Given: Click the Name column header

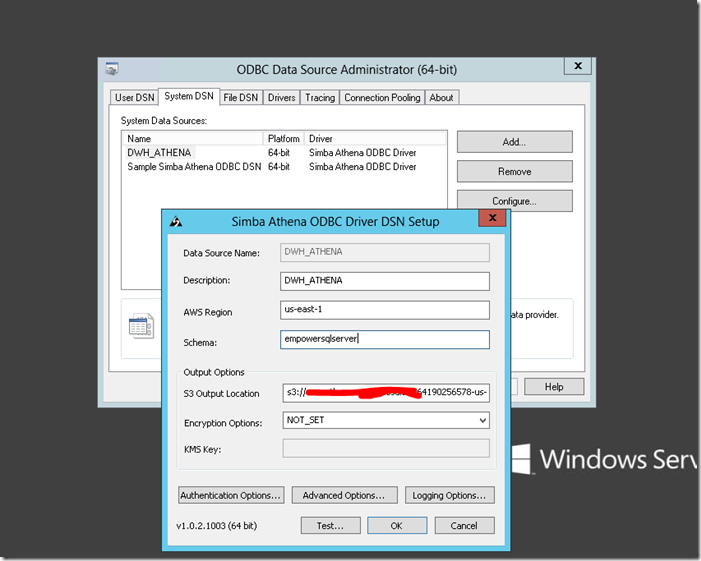Looking at the screenshot, I should pos(193,139).
